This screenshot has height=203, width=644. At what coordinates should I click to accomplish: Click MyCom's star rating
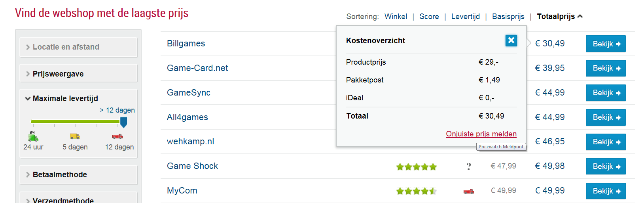click(x=417, y=192)
